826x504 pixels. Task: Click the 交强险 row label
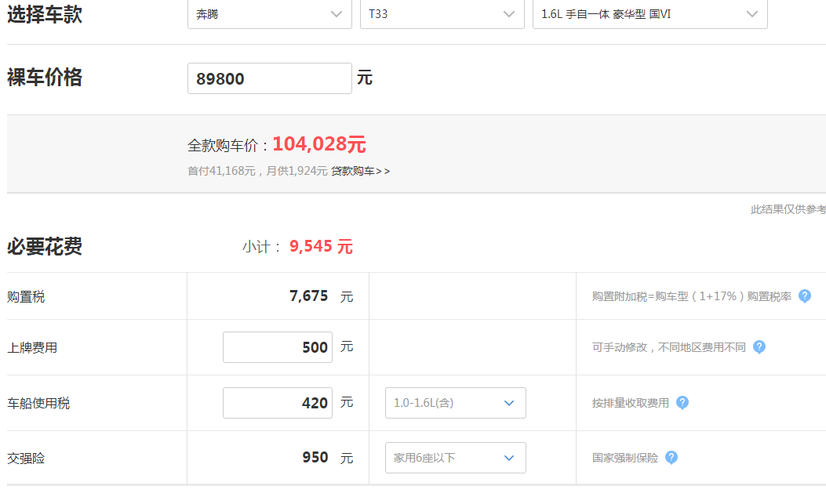click(x=26, y=459)
